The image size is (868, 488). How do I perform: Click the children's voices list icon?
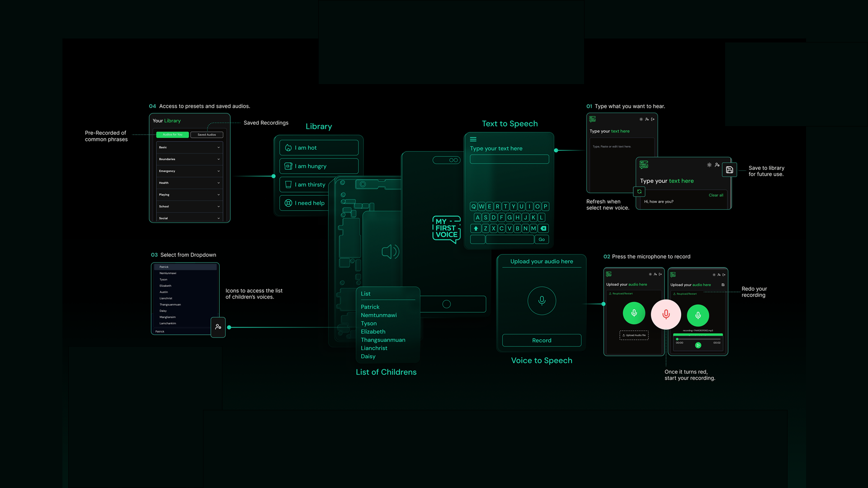218,327
